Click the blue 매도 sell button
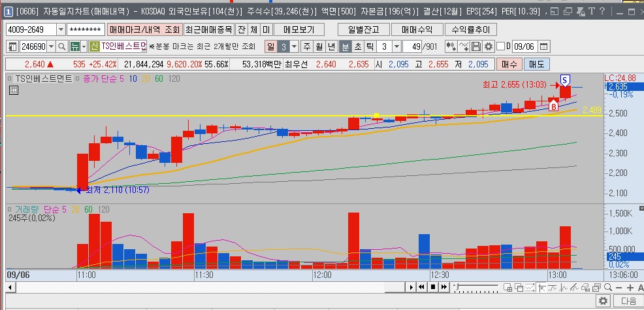Viewport: 644px width, 310px height. (537, 65)
